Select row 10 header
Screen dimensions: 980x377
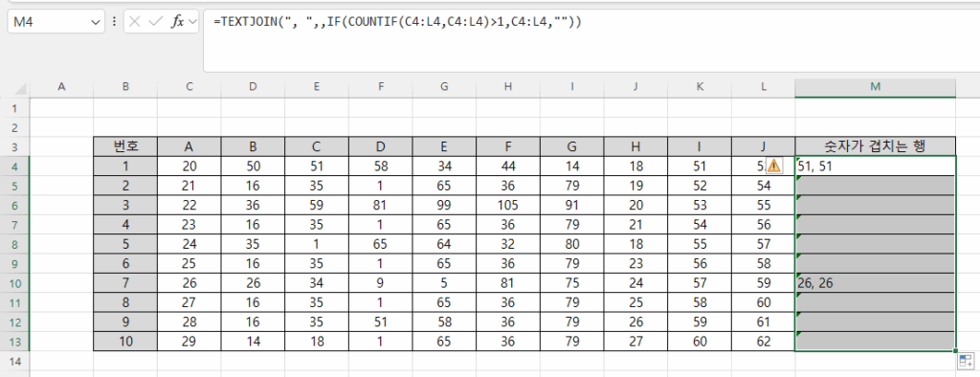(15, 283)
